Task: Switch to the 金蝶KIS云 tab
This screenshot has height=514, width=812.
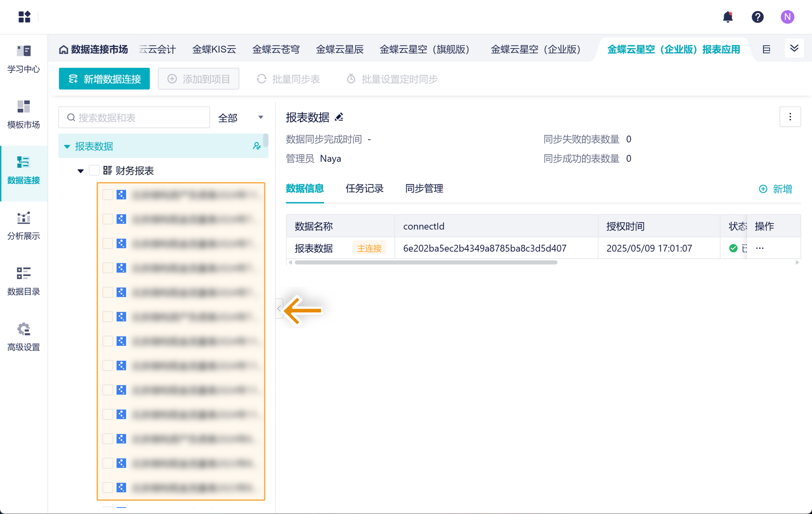Action: [214, 50]
